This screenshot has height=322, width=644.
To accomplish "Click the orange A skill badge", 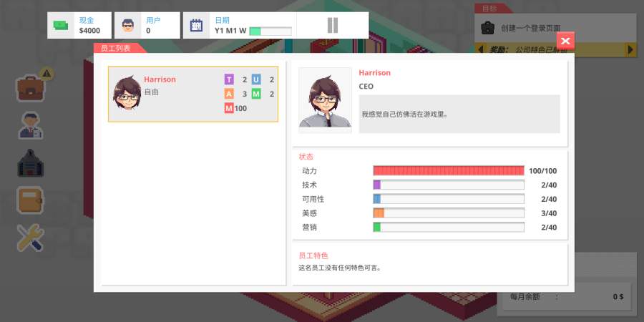I will click(229, 94).
